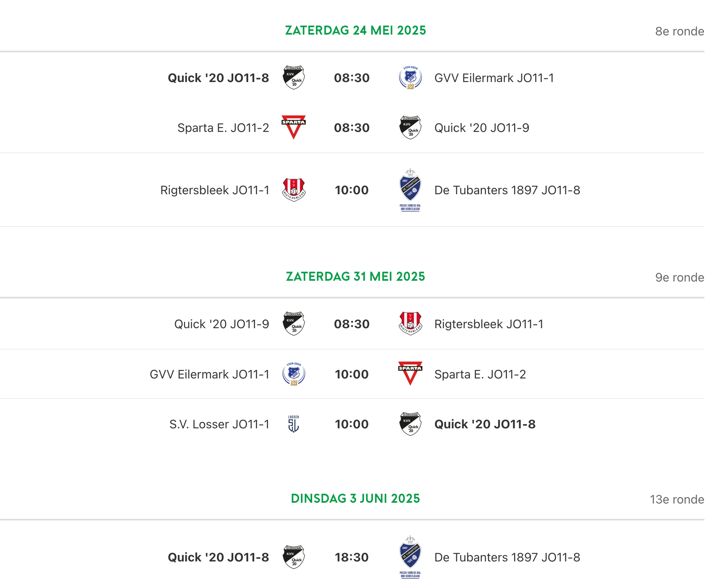Click the GVV Eilermark crest in the 08:30 match on 24 mei
This screenshot has height=588, width=708.
(x=410, y=78)
